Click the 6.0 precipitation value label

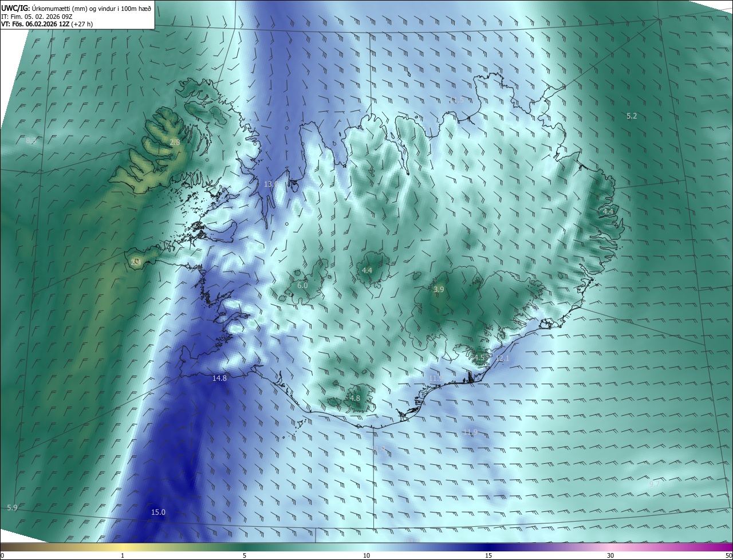(302, 285)
